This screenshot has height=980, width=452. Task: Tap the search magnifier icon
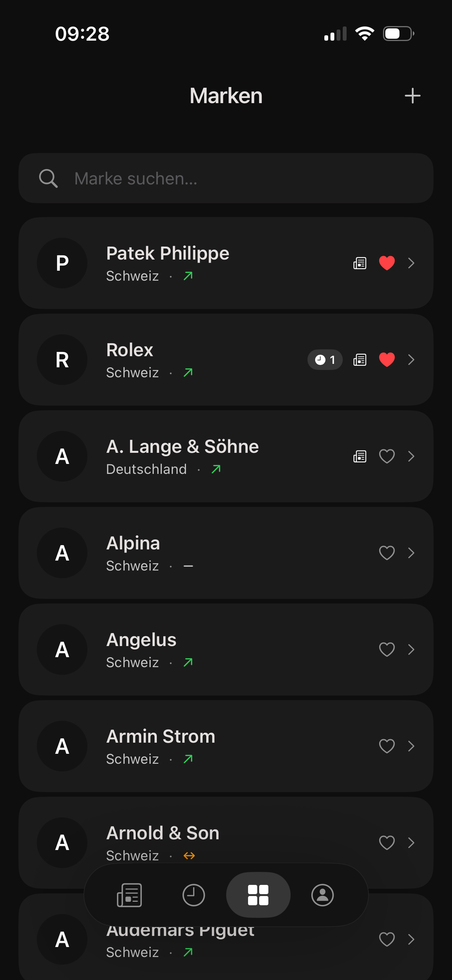(48, 178)
